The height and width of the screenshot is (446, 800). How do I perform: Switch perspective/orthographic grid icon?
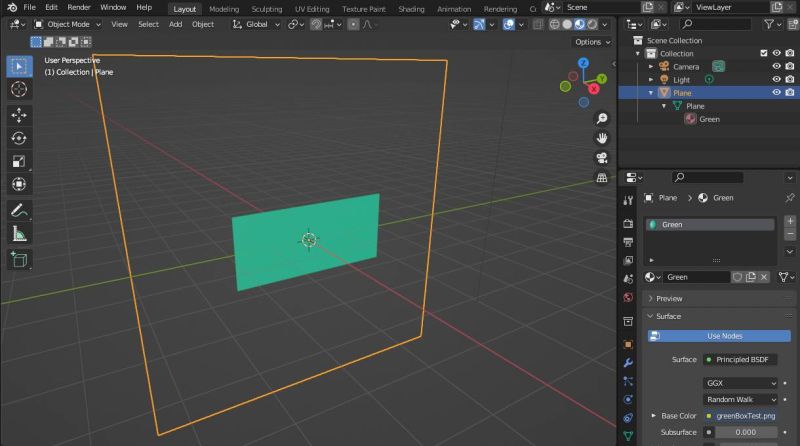602,178
